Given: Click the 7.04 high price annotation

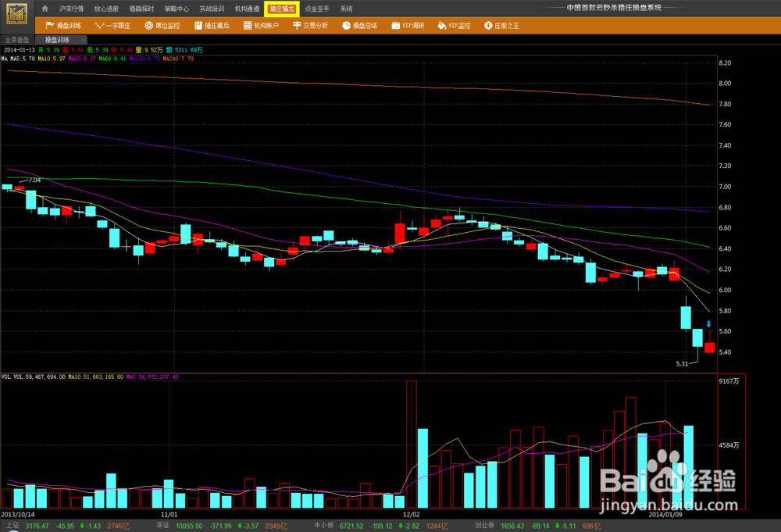Looking at the screenshot, I should coord(35,180).
